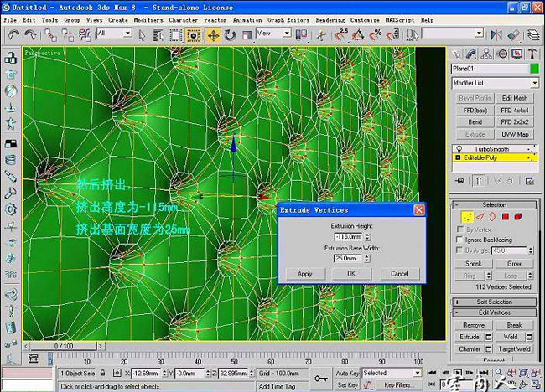
Task: Open the Display command panel tab
Action: tap(516, 54)
